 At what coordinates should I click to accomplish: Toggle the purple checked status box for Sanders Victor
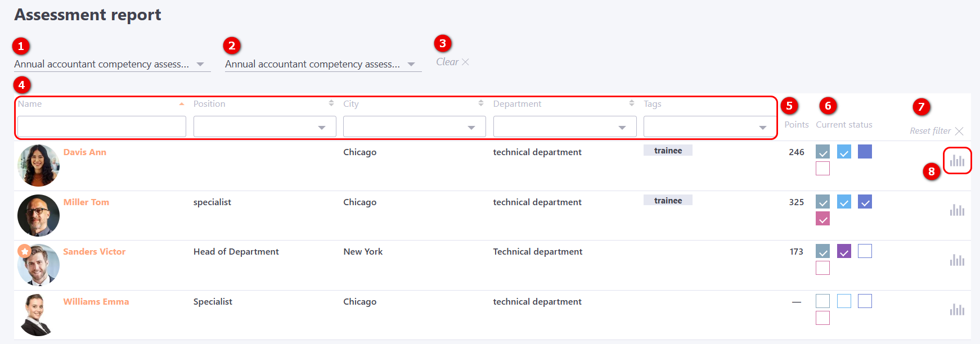pos(844,251)
